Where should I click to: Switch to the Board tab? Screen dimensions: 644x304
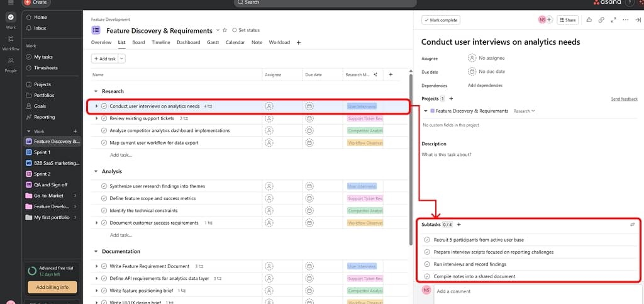[x=138, y=42]
